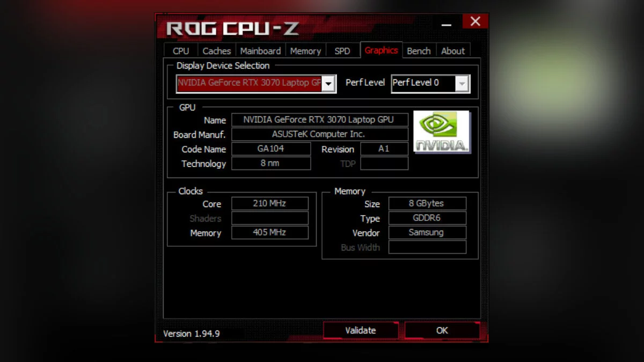This screenshot has height=362, width=644.
Task: Show the About tab
Action: coord(453,51)
